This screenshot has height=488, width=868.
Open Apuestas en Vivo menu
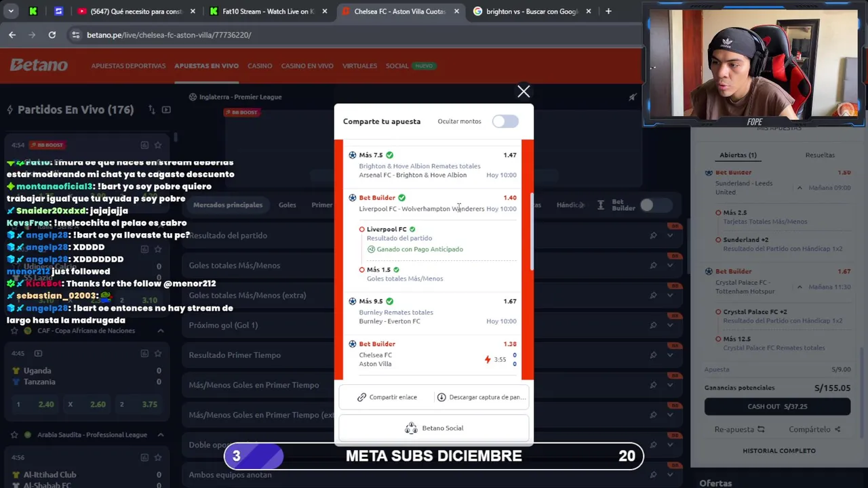tap(206, 66)
